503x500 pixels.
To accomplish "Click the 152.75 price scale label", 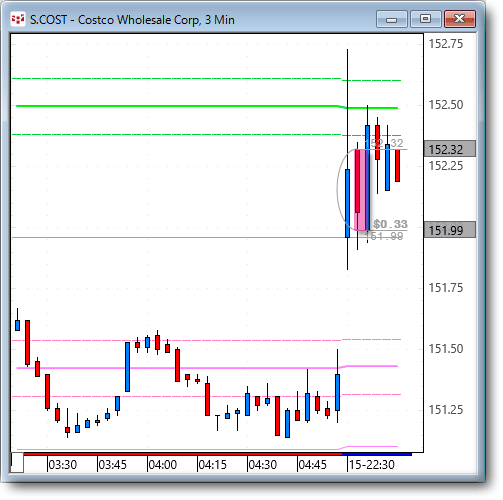I will 446,44.
